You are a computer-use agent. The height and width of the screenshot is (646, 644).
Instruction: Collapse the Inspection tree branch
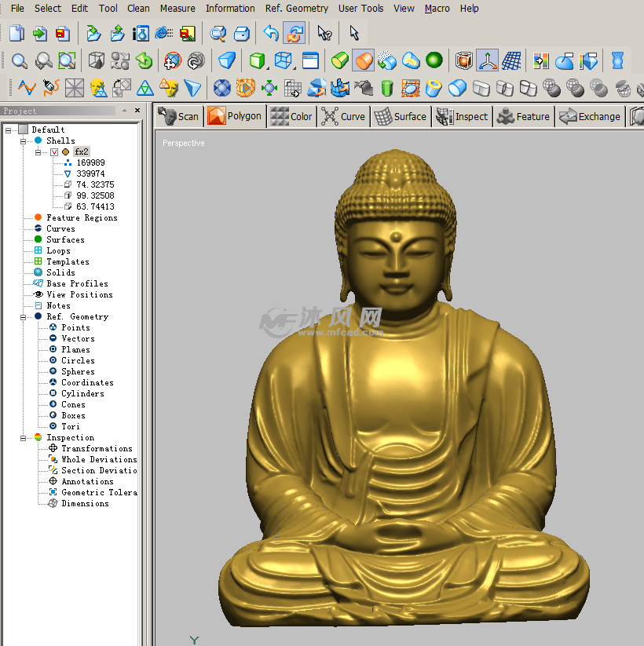24,437
